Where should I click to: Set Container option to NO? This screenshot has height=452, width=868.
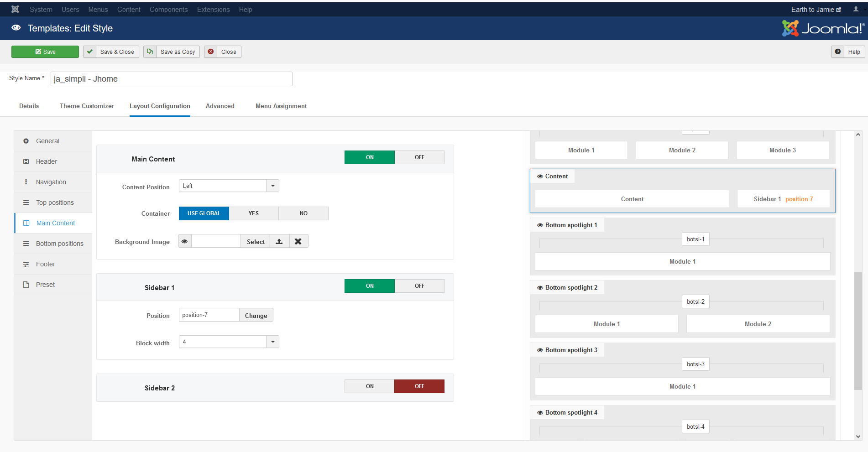click(303, 213)
